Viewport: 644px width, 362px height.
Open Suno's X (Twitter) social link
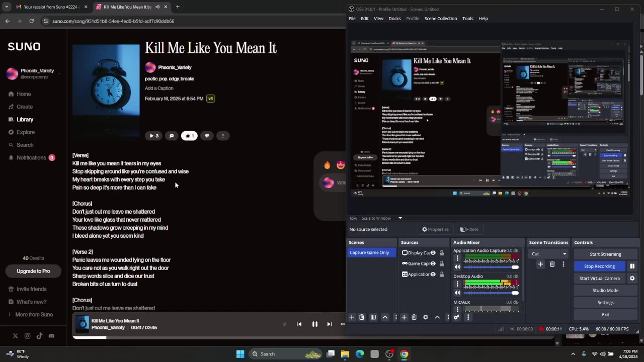coord(15,336)
